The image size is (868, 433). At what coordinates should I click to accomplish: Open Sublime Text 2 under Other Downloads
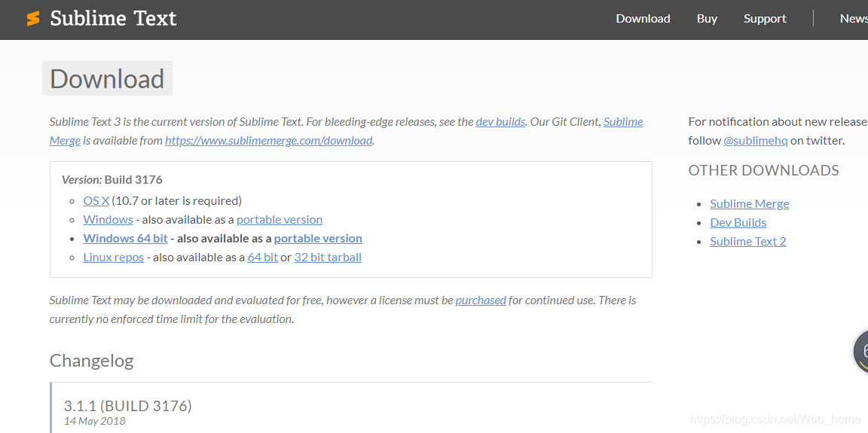coord(748,242)
